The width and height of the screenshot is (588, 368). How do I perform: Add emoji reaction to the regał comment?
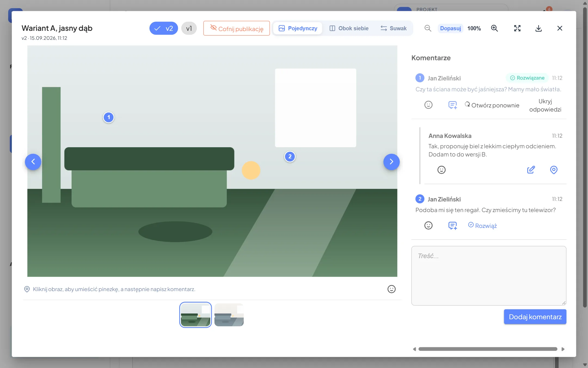coord(428,225)
